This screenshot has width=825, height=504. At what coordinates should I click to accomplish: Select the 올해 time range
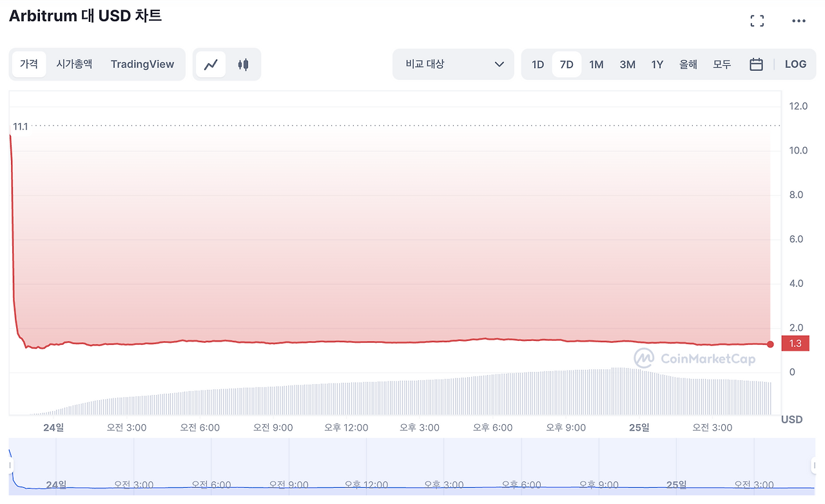[x=688, y=64]
